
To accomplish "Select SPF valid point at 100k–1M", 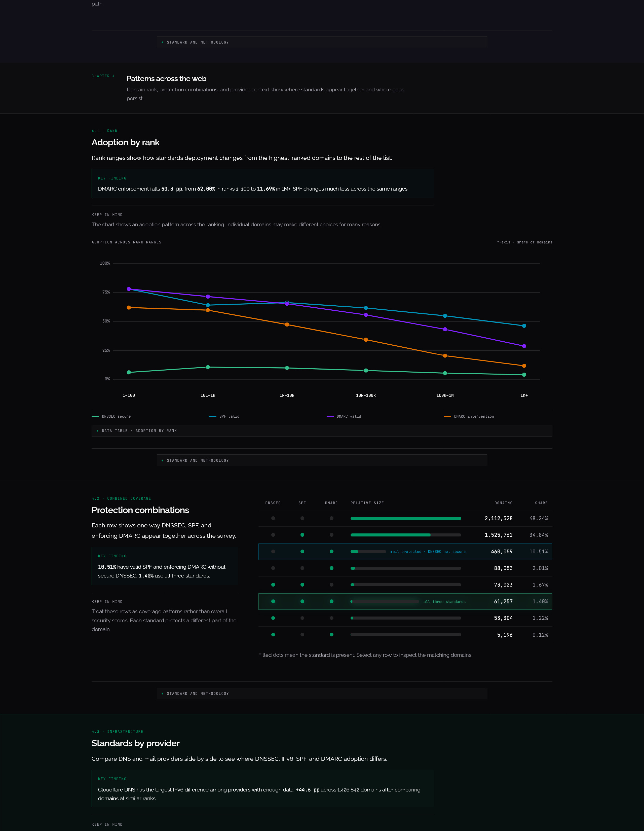I will (445, 316).
